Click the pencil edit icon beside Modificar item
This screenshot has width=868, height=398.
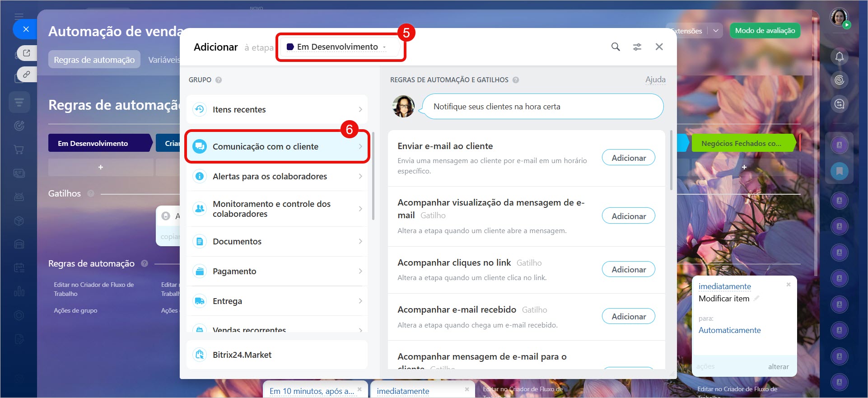click(x=756, y=298)
